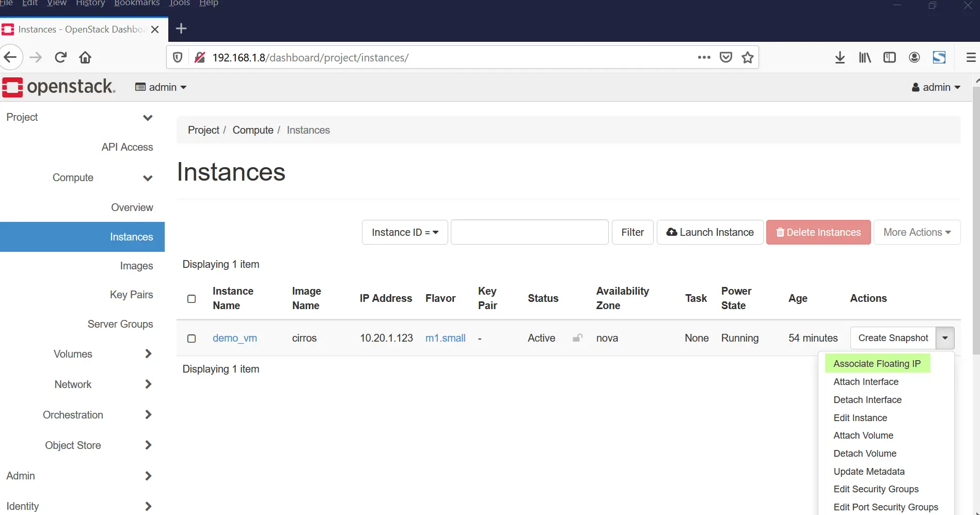980x515 pixels.
Task: Open a new browser tab with plus
Action: (181, 29)
